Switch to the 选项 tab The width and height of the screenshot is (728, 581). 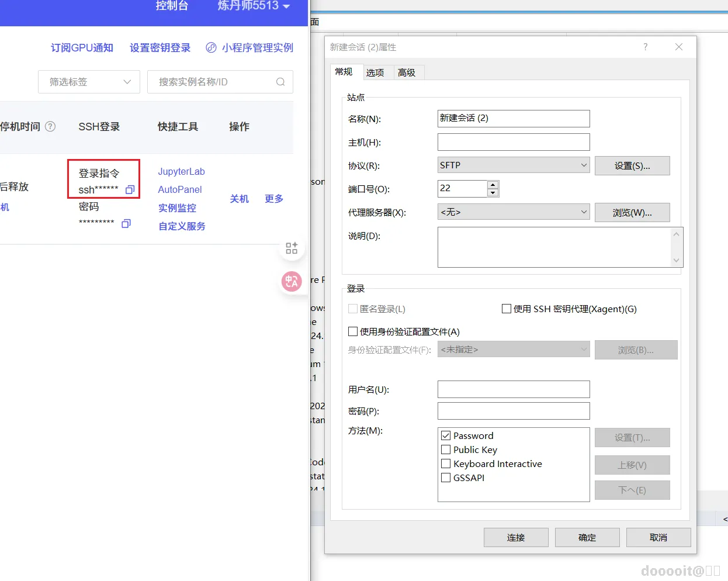[376, 72]
